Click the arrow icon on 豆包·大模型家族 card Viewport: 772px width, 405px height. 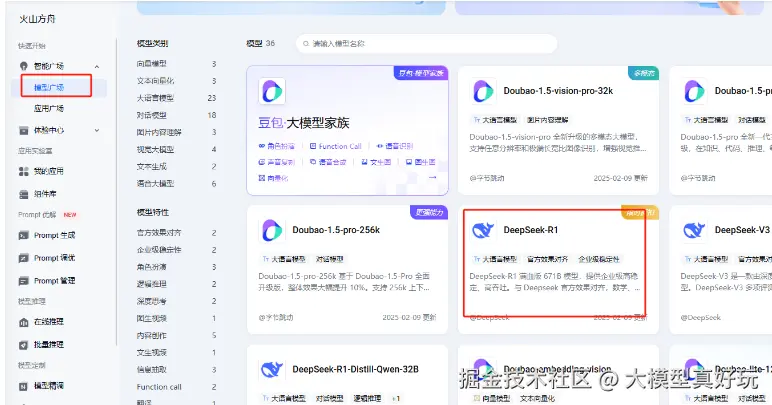[x=432, y=177]
